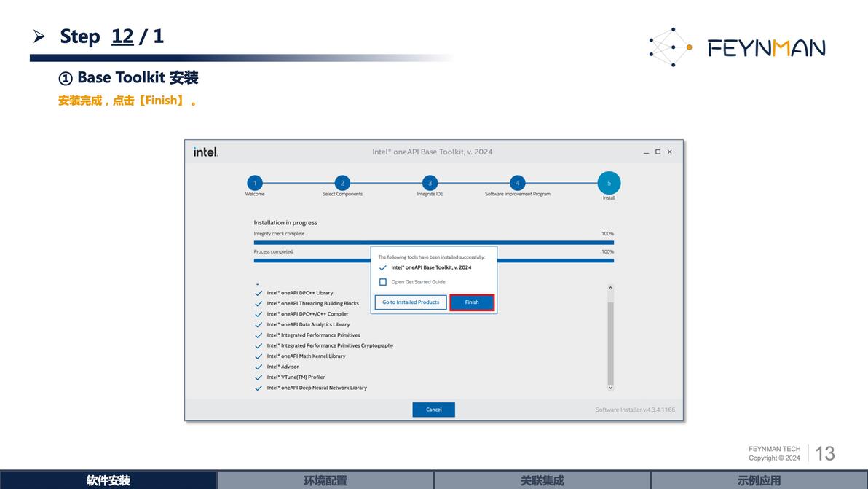Click scrollbar up arrow in component list
Screen dimensions: 868x489
(x=611, y=287)
